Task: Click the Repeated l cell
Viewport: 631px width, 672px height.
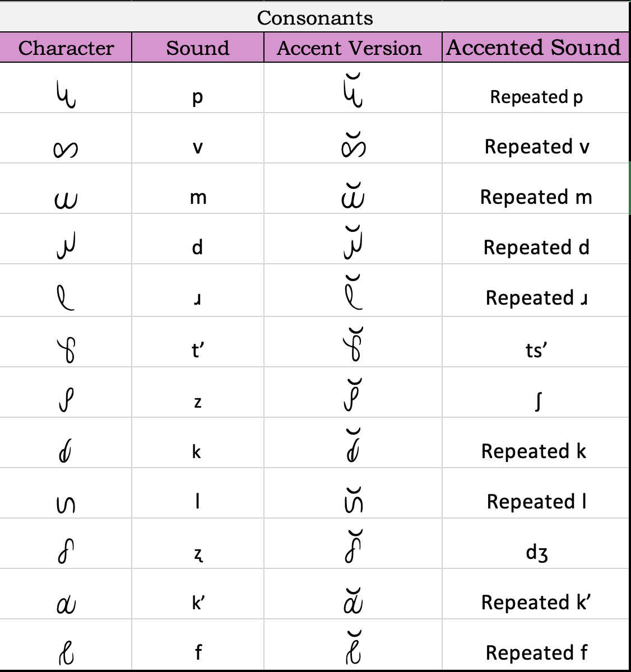Action: 536,501
